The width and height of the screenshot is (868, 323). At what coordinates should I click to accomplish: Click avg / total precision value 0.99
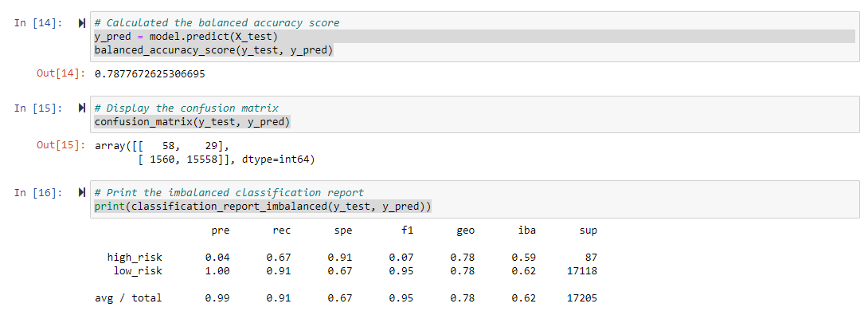[x=217, y=298]
